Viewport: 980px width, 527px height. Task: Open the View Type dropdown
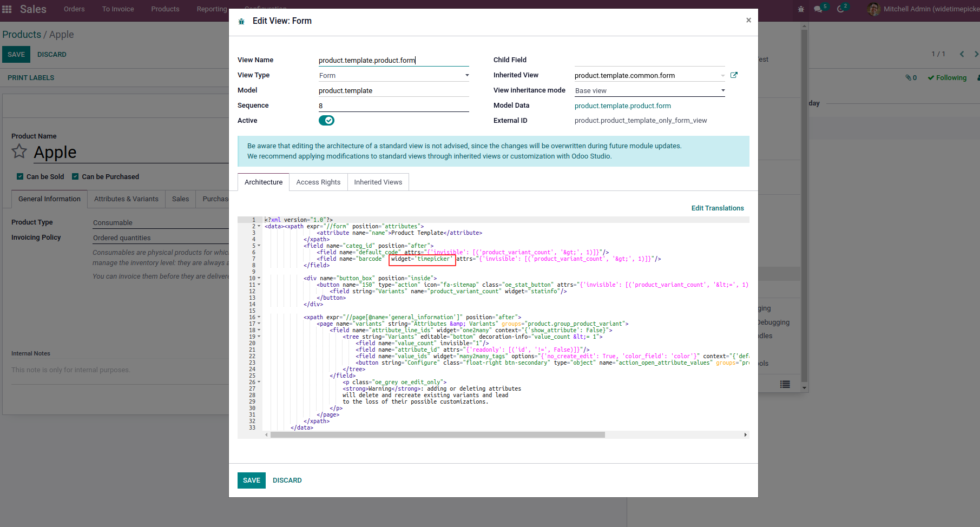click(393, 76)
